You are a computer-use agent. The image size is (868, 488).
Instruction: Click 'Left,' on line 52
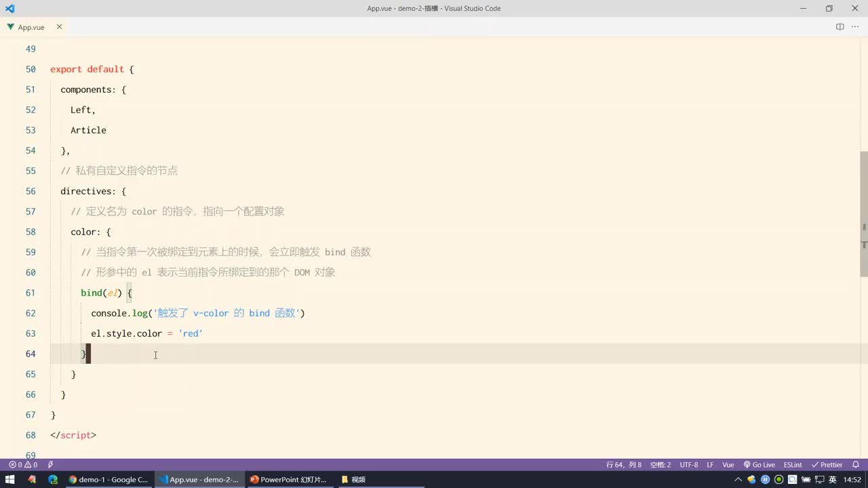(x=83, y=110)
